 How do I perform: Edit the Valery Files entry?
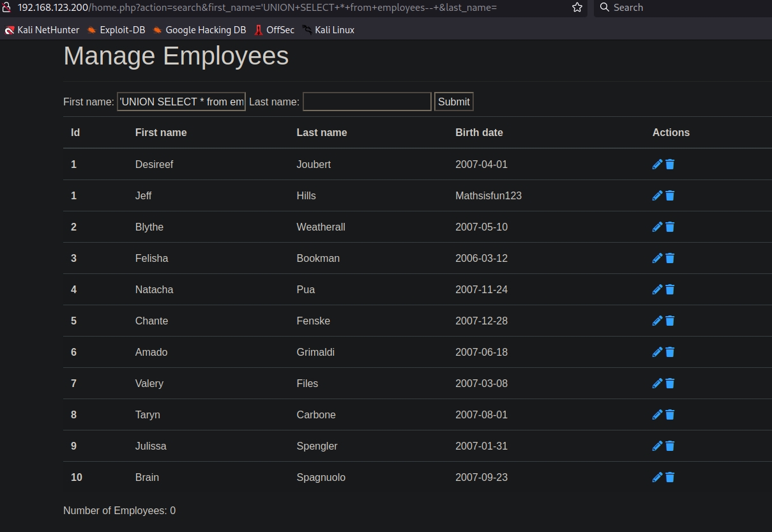click(657, 383)
